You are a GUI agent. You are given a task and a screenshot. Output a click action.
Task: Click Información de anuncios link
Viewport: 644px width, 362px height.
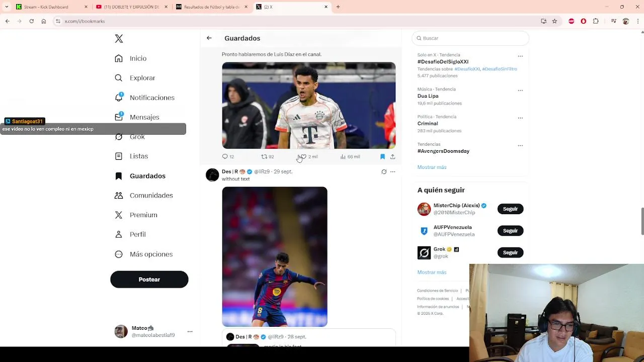tap(438, 307)
